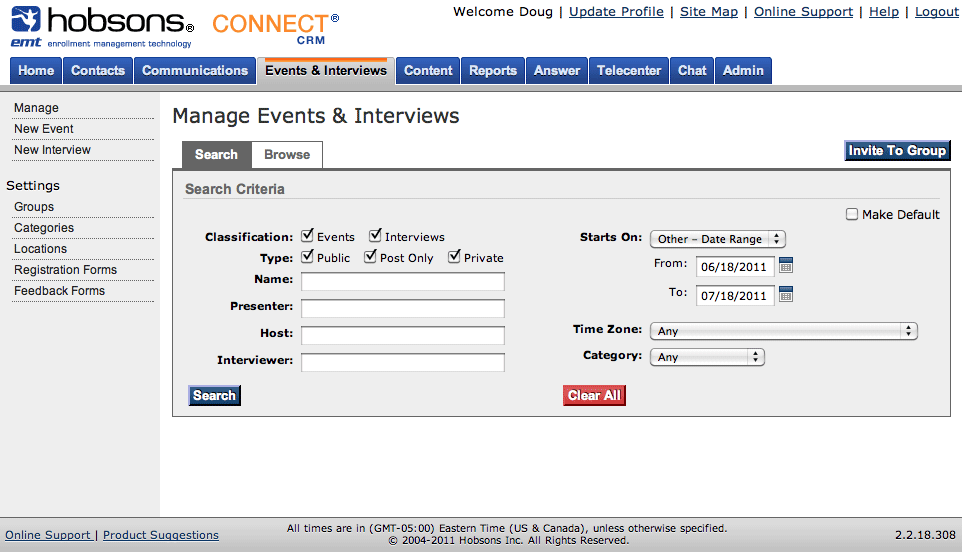The height and width of the screenshot is (552, 962).
Task: Click the Invite To Group button
Action: pos(897,151)
